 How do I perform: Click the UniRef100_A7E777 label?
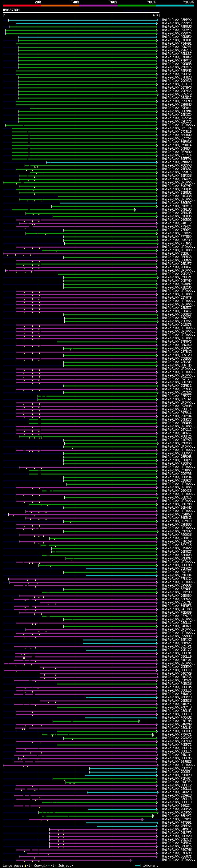176,396
